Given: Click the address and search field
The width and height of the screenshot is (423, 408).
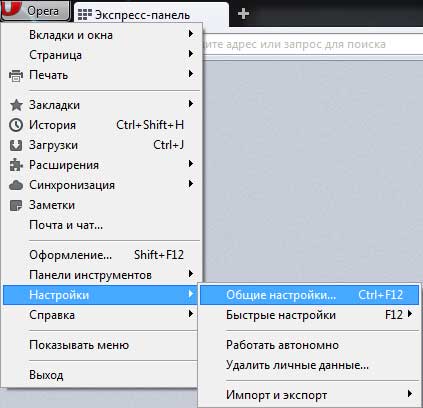Looking at the screenshot, I should [313, 44].
